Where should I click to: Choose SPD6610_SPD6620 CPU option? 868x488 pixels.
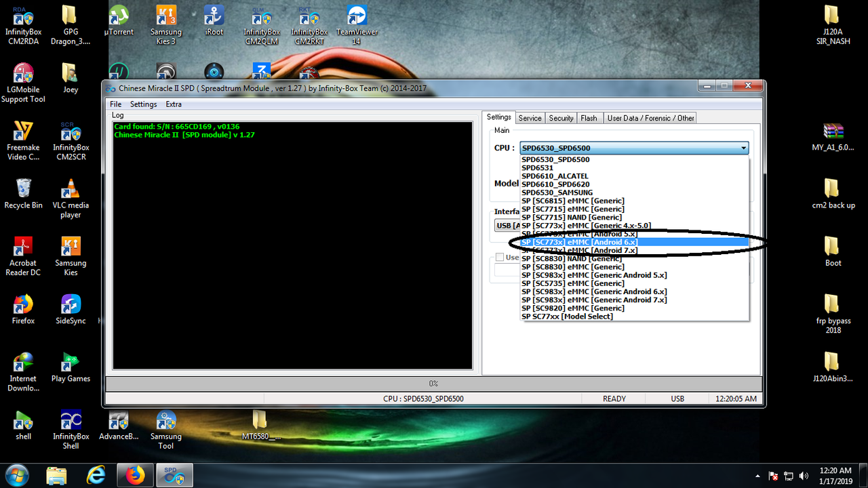(634, 184)
